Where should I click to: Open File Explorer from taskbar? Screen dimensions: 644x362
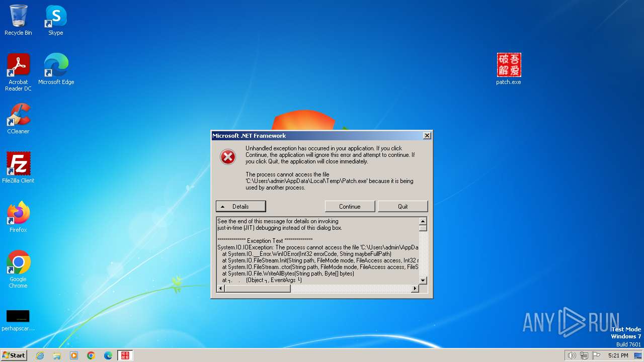pyautogui.click(x=57, y=355)
